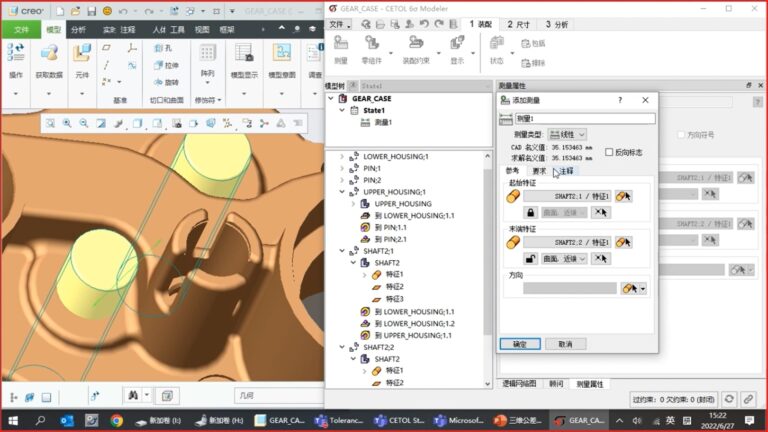Click the Creo new file icon
Screen dimensions: 768x432
click(60, 11)
